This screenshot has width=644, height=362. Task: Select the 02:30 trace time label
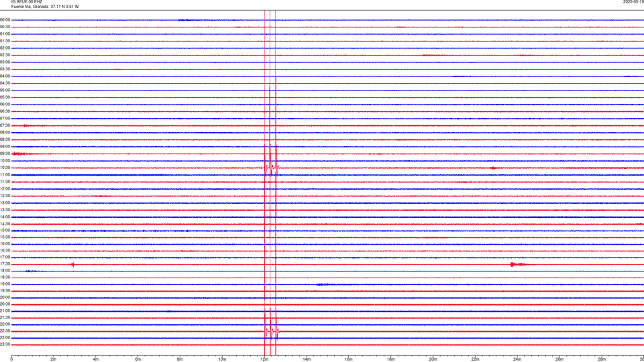pyautogui.click(x=5, y=54)
